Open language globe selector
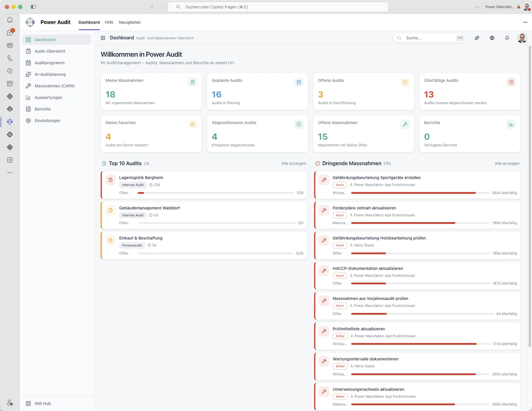532x411 pixels. [492, 38]
